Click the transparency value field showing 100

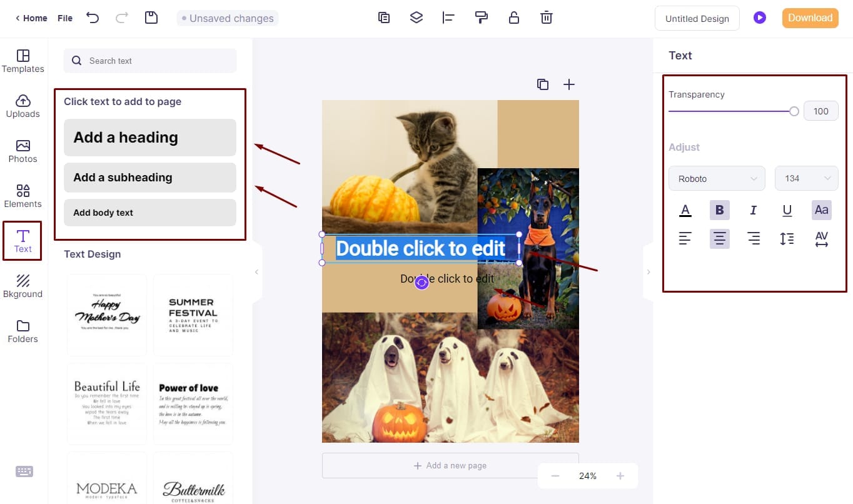(821, 111)
